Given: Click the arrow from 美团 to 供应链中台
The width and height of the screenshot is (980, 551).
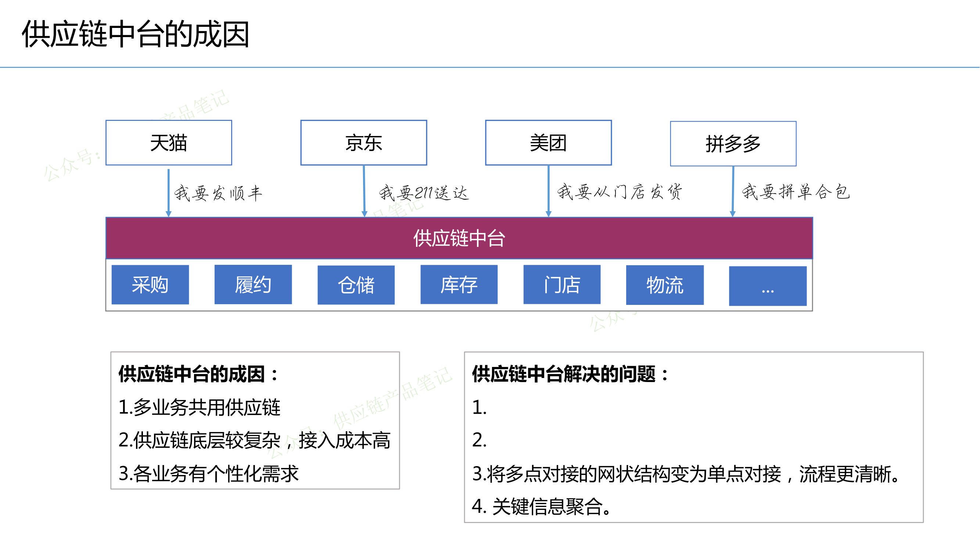Looking at the screenshot, I should pyautogui.click(x=549, y=191).
